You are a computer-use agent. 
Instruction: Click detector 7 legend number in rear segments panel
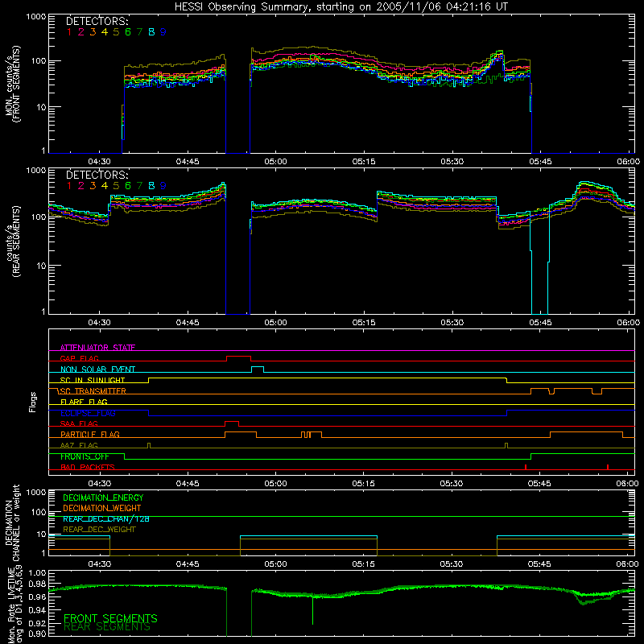point(139,186)
